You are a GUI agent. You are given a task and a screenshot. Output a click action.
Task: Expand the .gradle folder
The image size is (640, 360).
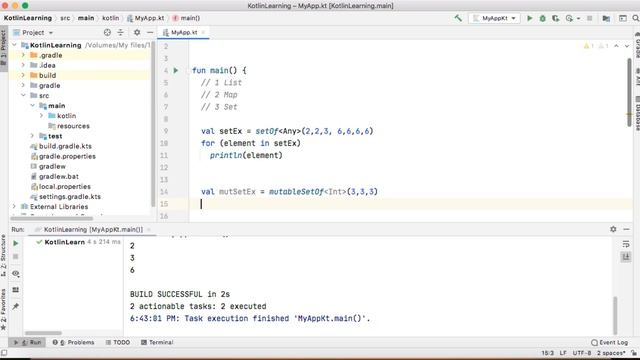[x=23, y=55]
